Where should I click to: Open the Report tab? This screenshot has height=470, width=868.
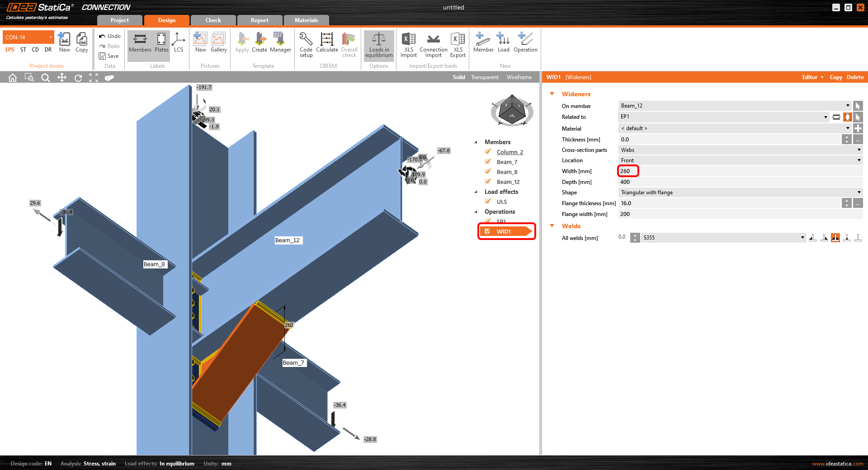point(259,20)
